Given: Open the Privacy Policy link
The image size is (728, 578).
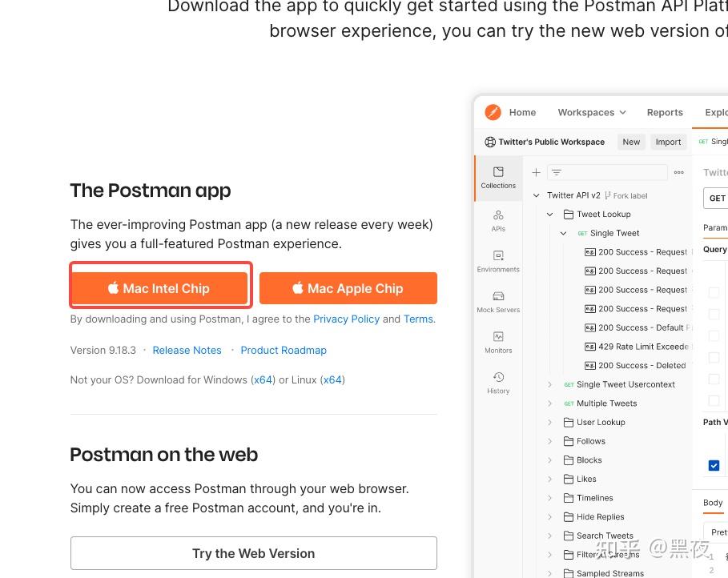Looking at the screenshot, I should pos(346,319).
